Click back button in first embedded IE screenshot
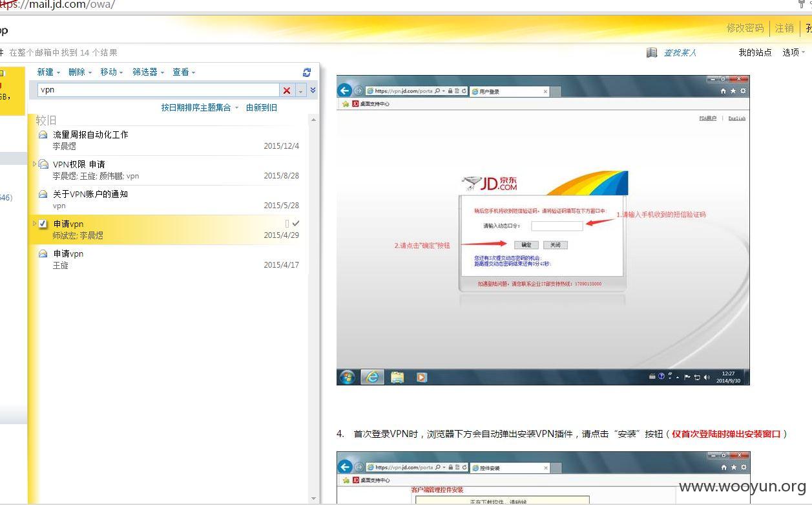Screen dimensions: 812x505 coord(345,91)
